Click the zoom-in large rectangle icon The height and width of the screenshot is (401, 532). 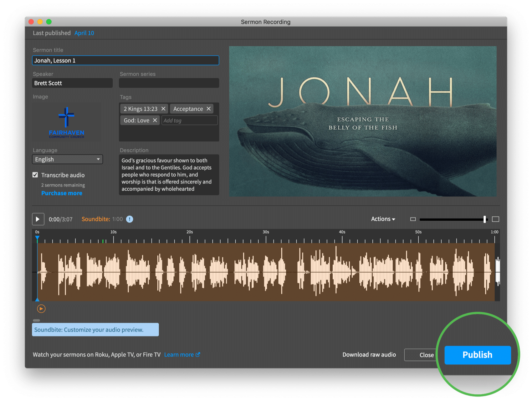click(x=496, y=219)
